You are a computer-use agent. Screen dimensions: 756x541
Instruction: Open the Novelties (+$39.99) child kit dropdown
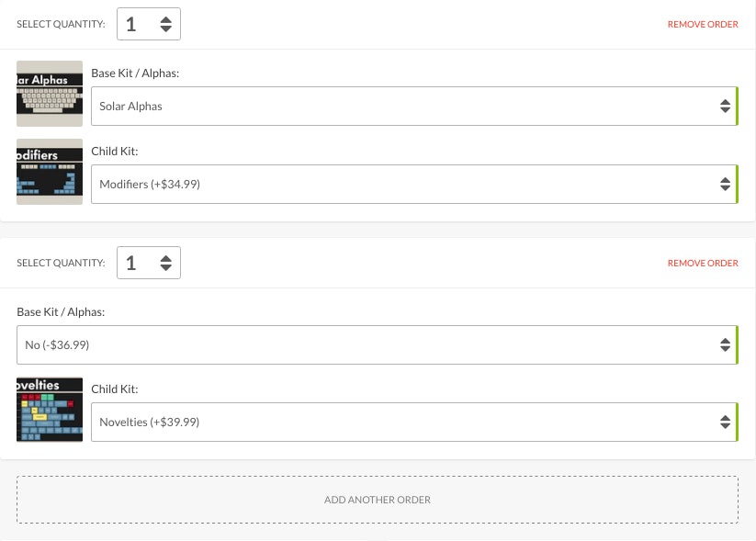pos(404,423)
